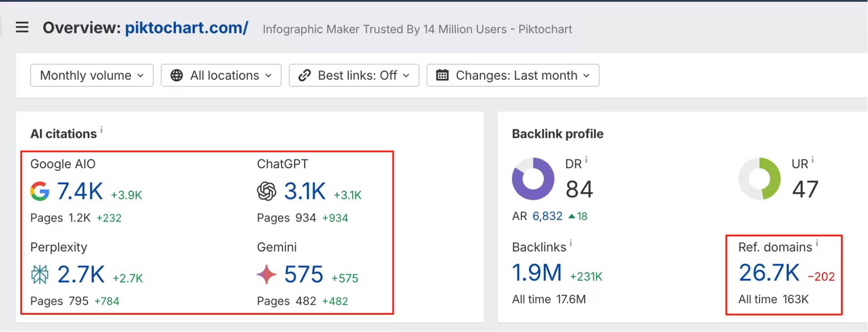The width and height of the screenshot is (868, 332).
Task: Click the AR 6,832 rank link
Action: (547, 216)
